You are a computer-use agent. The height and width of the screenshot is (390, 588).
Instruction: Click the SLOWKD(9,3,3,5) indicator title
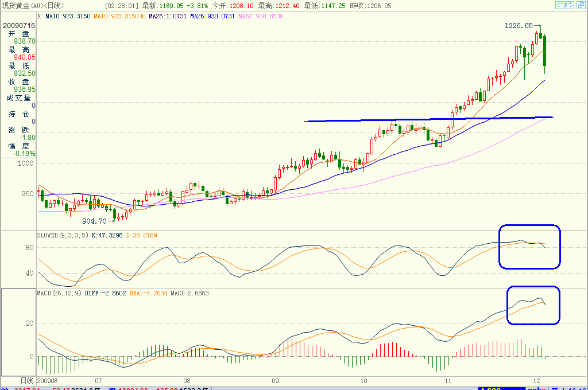(x=63, y=235)
